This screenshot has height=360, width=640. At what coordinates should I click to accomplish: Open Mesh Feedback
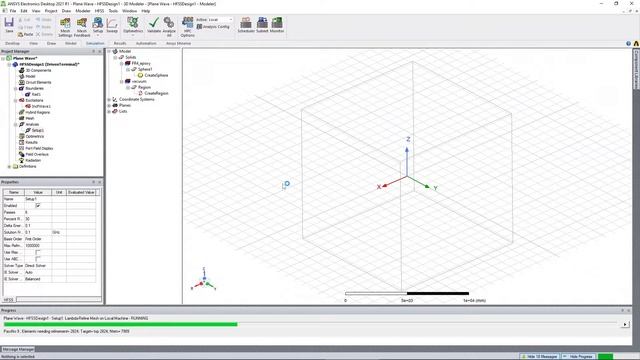click(x=82, y=27)
